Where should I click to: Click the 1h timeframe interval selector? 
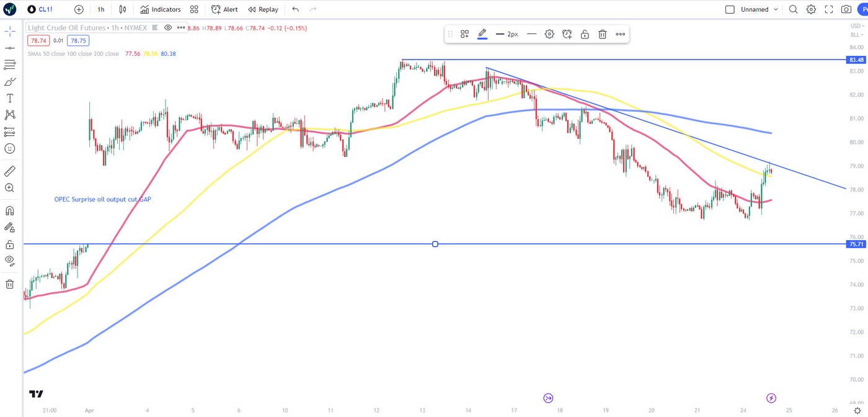click(100, 9)
